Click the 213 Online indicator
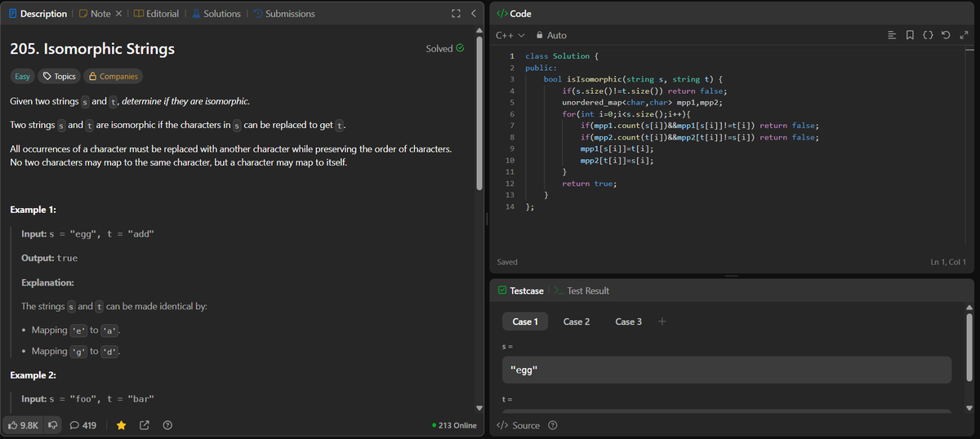Screen dimensions: 980x439 (454, 425)
